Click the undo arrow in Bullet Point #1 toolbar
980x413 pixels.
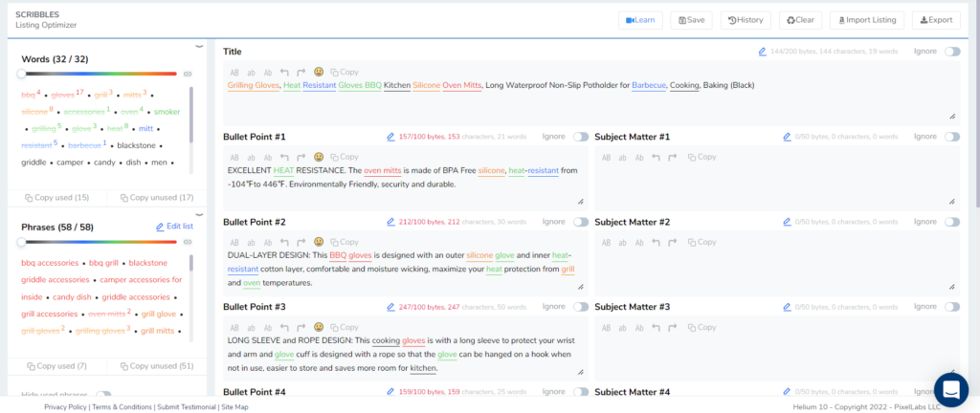pos(284,157)
